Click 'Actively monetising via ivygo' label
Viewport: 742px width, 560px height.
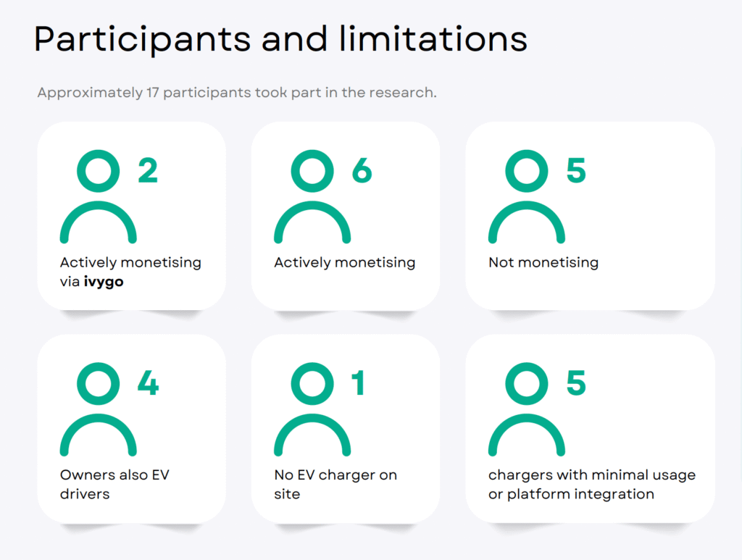(x=130, y=272)
